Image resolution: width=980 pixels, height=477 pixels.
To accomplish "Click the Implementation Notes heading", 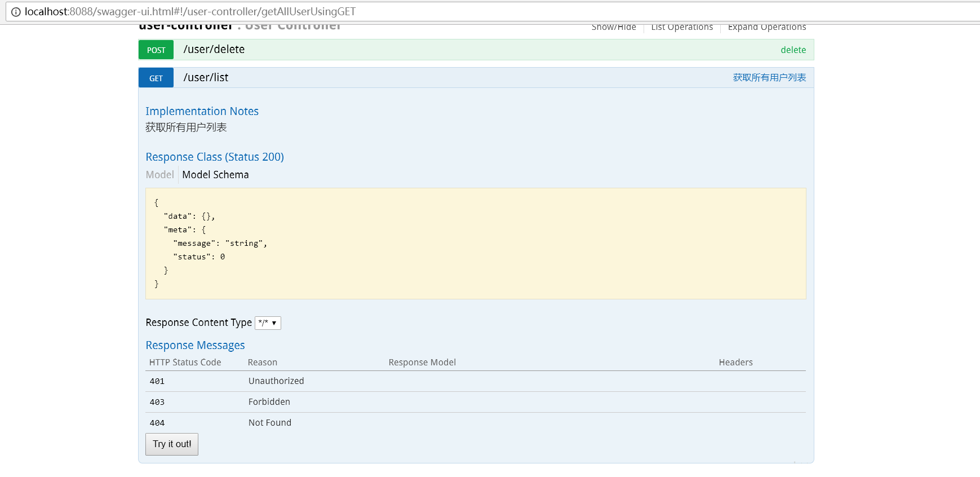I will [x=202, y=111].
